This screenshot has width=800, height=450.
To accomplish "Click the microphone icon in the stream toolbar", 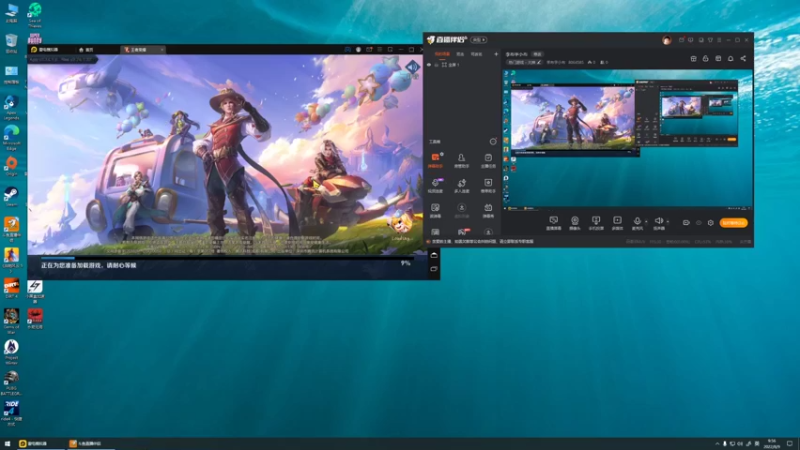I will (637, 221).
